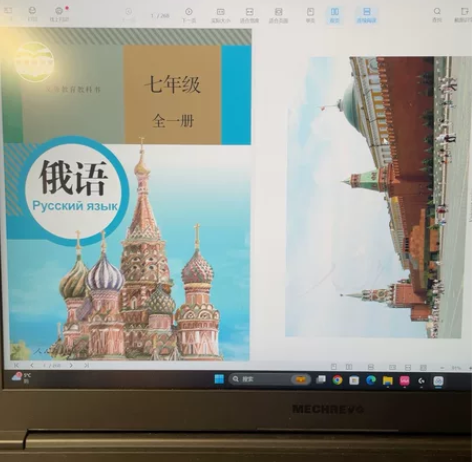Image resolution: width=472 pixels, height=462 pixels.
Task: Go to the next page via toolbar
Action: (189, 15)
